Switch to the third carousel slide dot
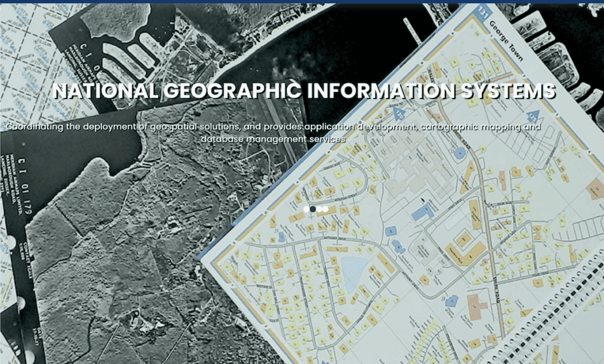This screenshot has width=604, height=364. 320,208
